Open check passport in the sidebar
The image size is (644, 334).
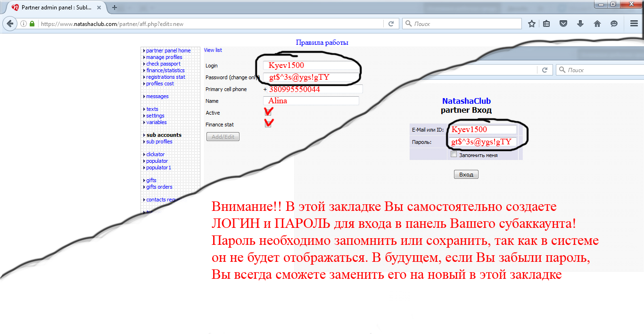coord(163,64)
